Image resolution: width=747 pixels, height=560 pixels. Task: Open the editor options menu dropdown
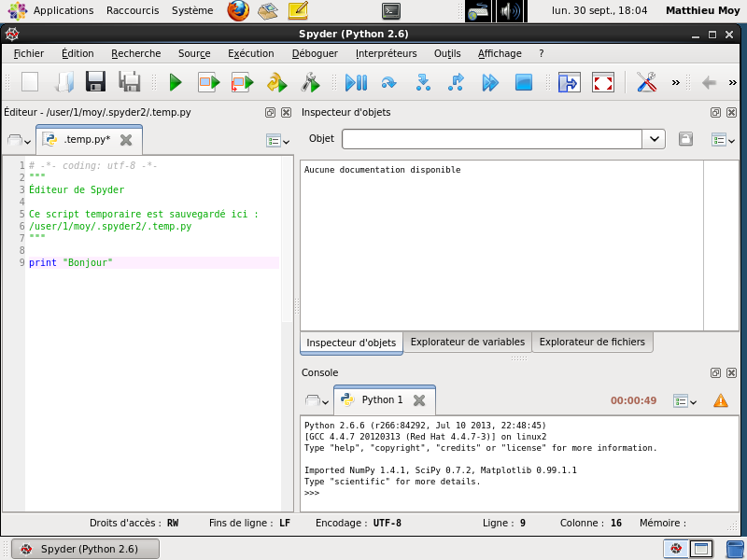click(277, 141)
